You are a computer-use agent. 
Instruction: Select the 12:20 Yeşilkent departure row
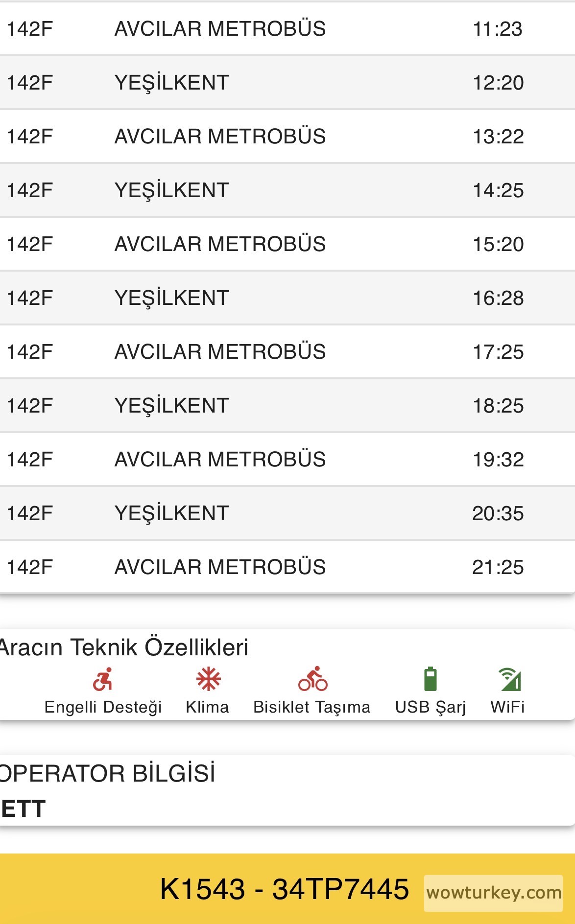tap(287, 83)
